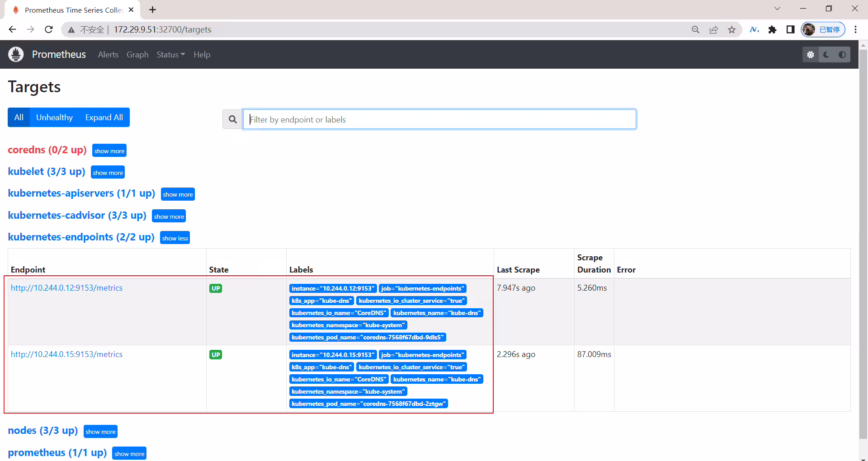Open the tab search chevron
This screenshot has width=868, height=461.
tap(777, 9)
